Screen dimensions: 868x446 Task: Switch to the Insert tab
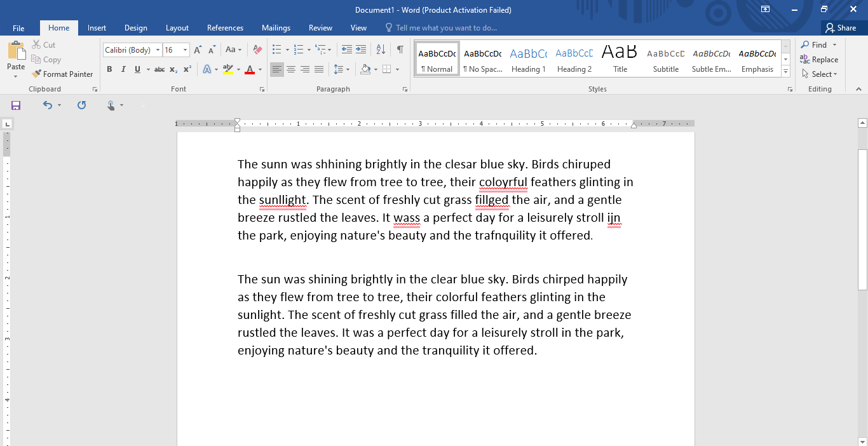pyautogui.click(x=97, y=28)
